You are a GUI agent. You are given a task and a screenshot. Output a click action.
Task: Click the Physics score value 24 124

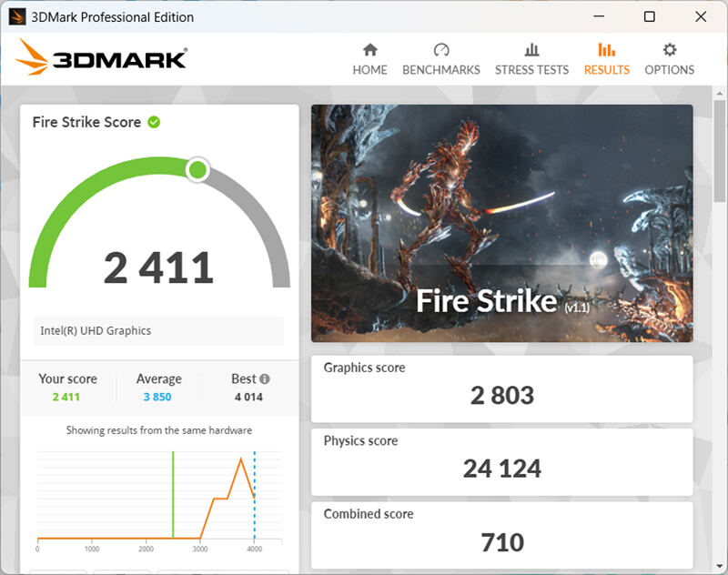pyautogui.click(x=502, y=469)
